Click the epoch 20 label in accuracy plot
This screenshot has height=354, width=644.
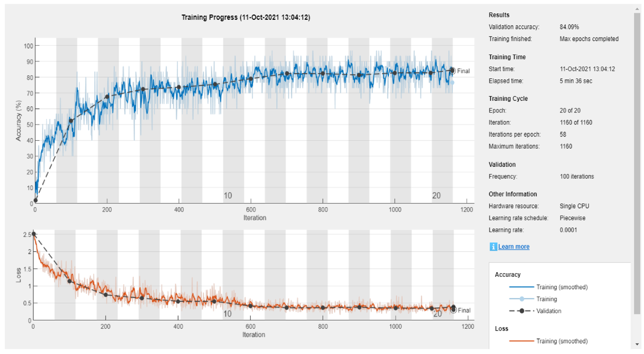pyautogui.click(x=436, y=195)
